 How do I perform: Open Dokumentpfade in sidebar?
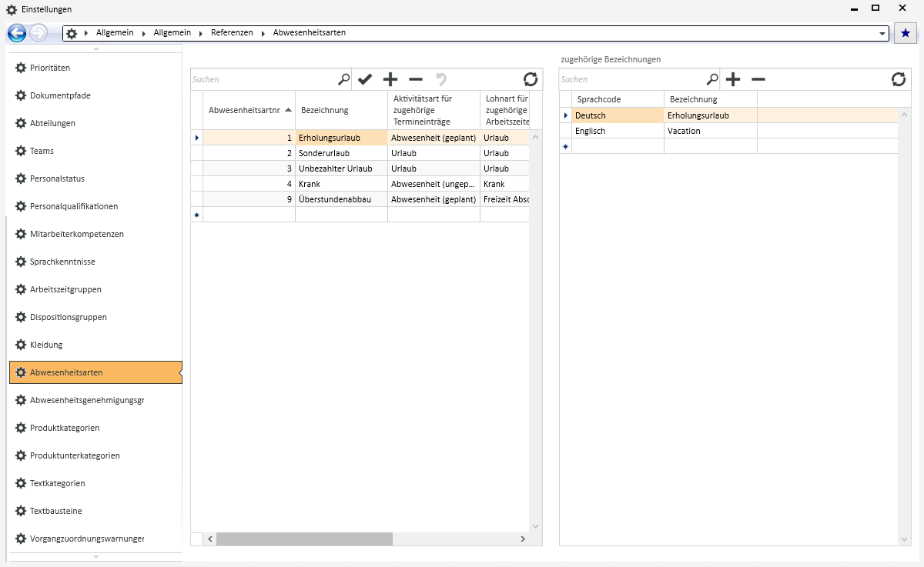(95, 95)
